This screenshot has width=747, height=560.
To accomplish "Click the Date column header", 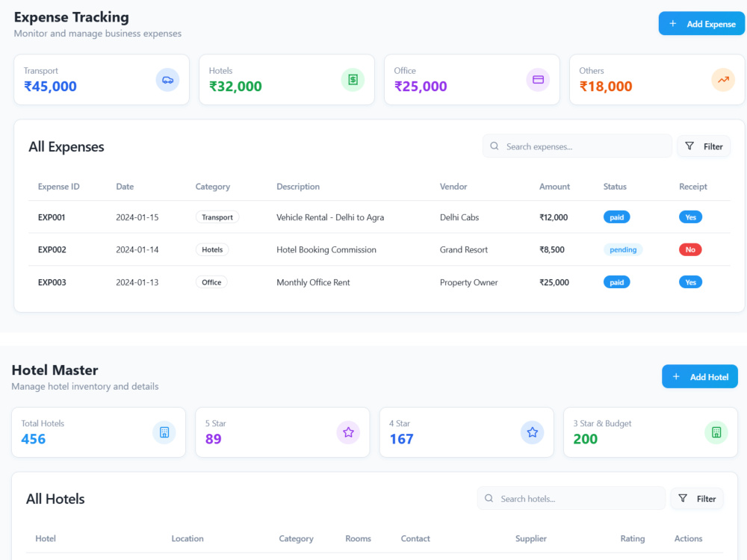I will tap(125, 187).
